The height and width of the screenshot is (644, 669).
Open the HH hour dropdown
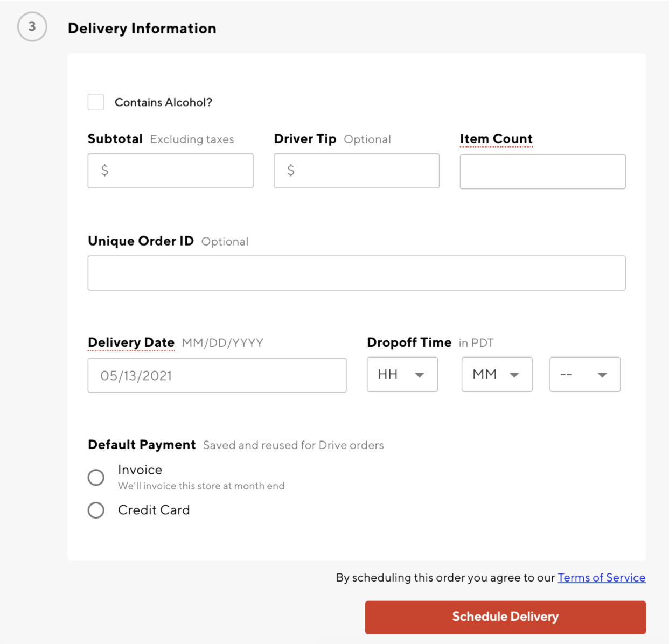point(402,374)
